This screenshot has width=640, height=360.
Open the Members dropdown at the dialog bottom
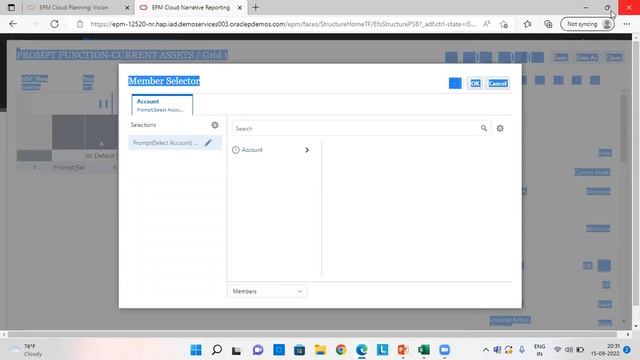267,291
